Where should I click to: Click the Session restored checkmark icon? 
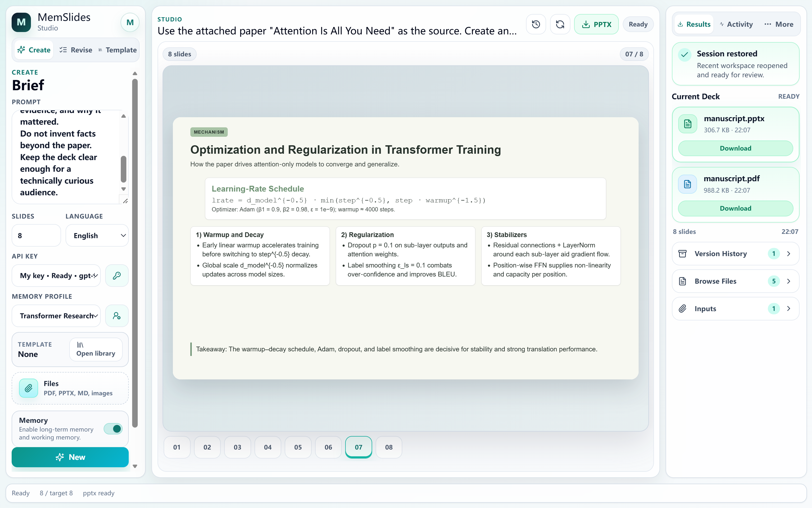point(685,55)
